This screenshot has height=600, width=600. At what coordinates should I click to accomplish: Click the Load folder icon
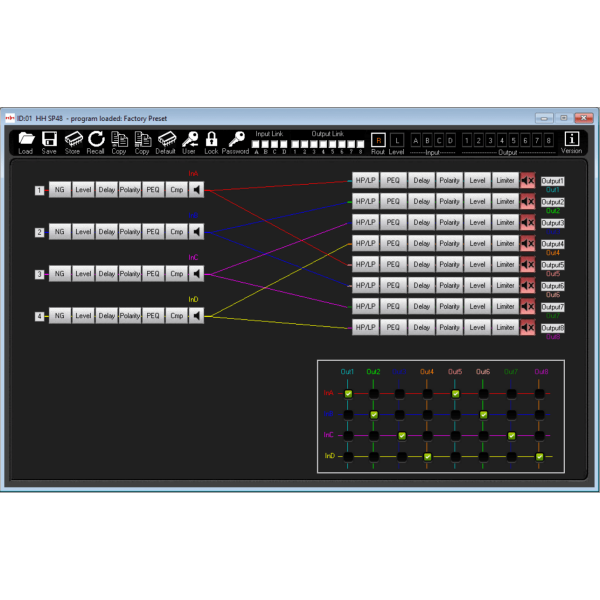[26, 139]
